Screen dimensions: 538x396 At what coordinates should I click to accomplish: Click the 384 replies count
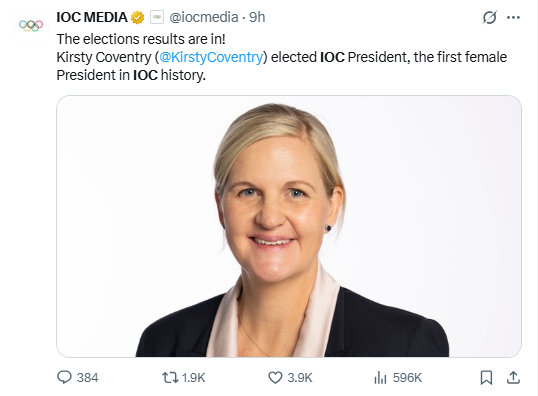pyautogui.click(x=87, y=378)
